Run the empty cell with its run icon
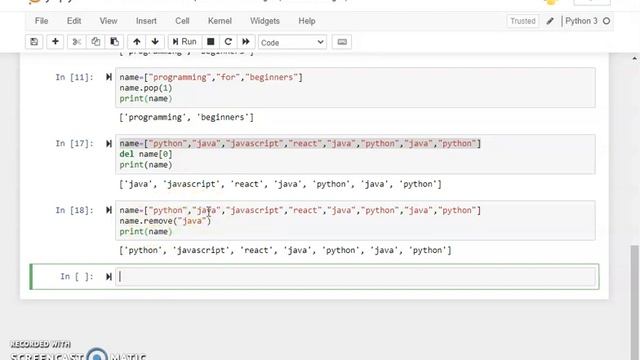This screenshot has height=360, width=640. tap(109, 277)
